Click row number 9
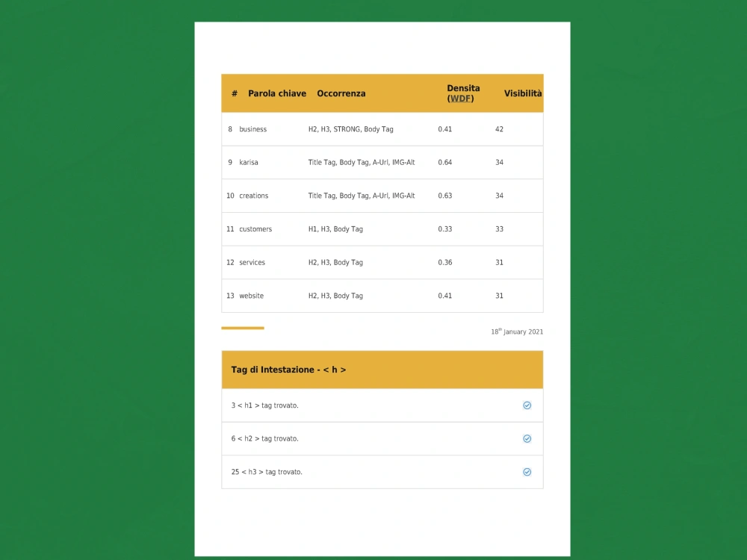The height and width of the screenshot is (560, 747). coord(230,162)
